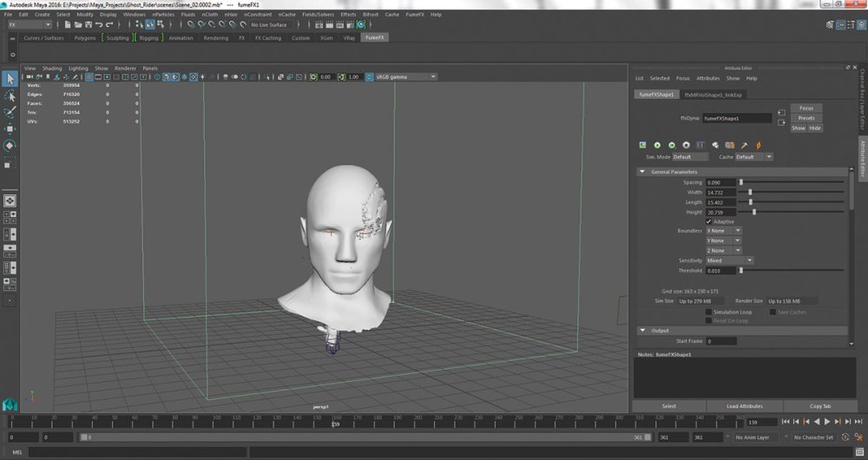
Task: Open the FumeFX menu in menu bar
Action: [x=415, y=15]
